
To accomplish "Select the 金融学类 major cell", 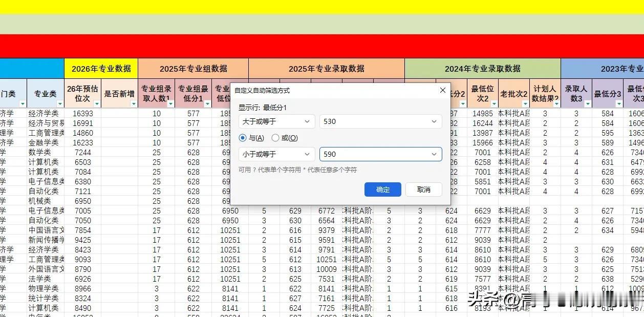I will (x=46, y=143).
